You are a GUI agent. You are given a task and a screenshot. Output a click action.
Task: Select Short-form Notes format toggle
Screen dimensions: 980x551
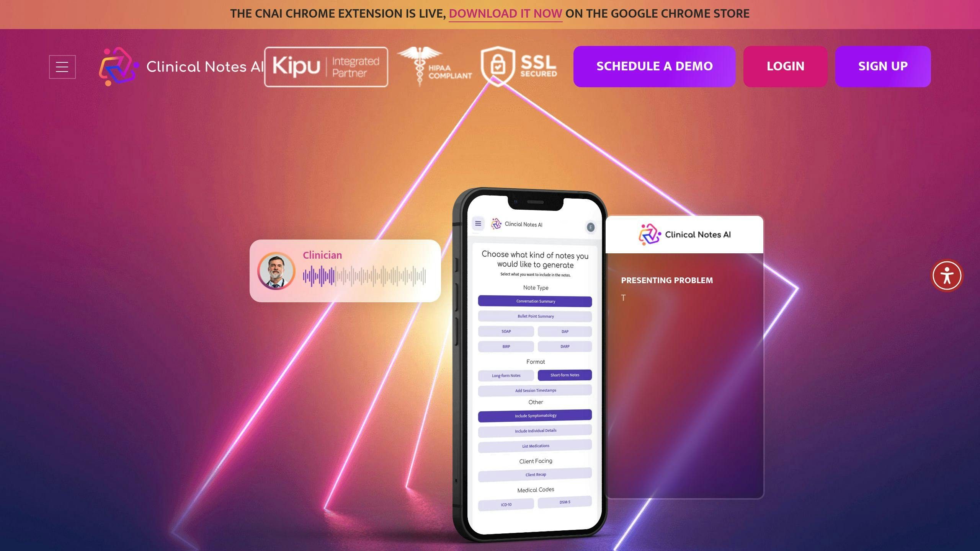(565, 375)
